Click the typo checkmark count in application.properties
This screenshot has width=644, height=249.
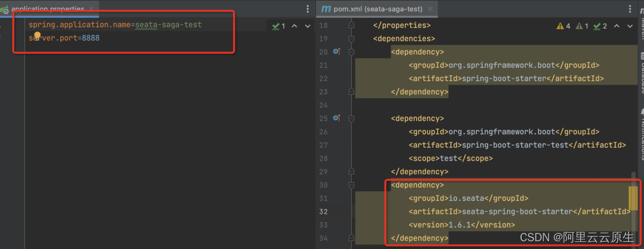point(278,26)
